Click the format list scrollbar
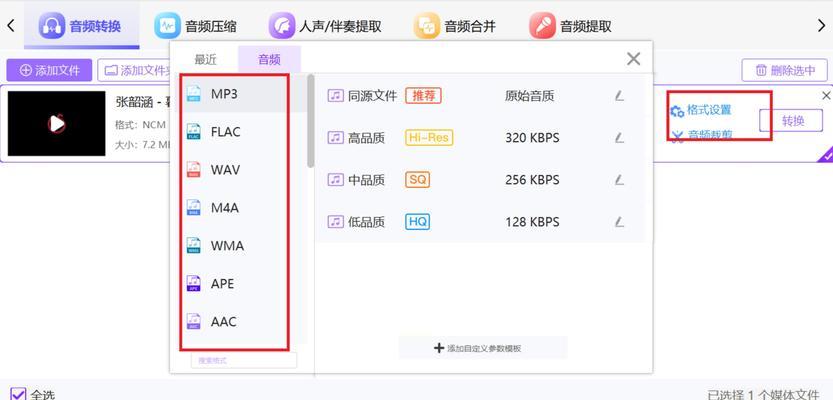Viewport: 833px width, 400px height. 311,121
